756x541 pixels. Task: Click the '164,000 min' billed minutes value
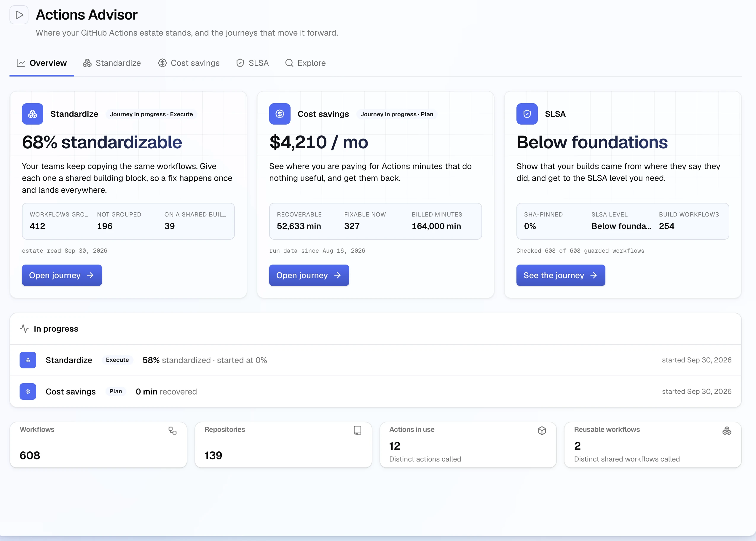click(436, 226)
